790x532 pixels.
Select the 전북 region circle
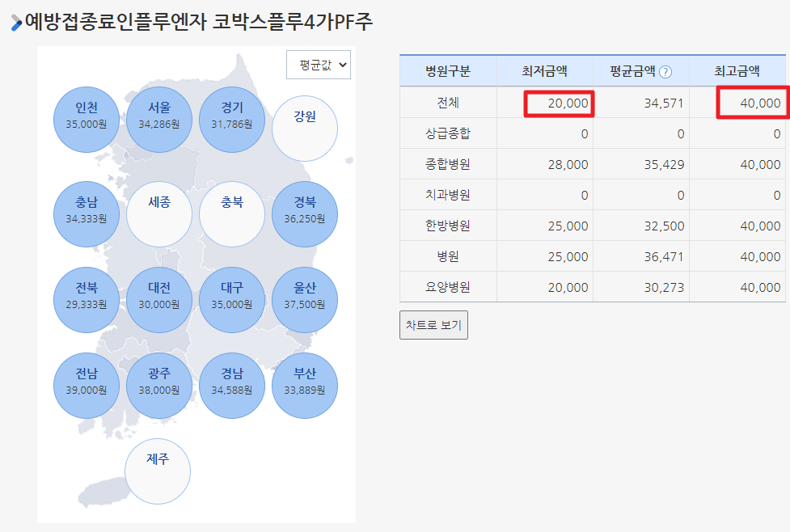click(87, 300)
